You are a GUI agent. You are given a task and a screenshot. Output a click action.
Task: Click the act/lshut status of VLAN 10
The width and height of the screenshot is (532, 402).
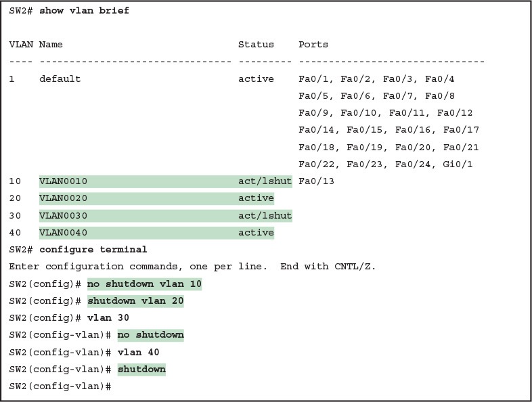(265, 181)
